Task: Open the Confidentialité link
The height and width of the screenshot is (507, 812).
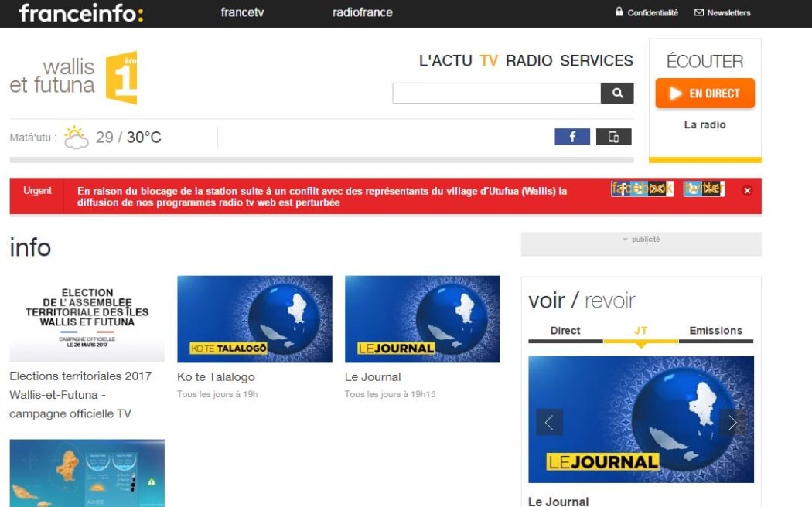Action: [x=653, y=13]
